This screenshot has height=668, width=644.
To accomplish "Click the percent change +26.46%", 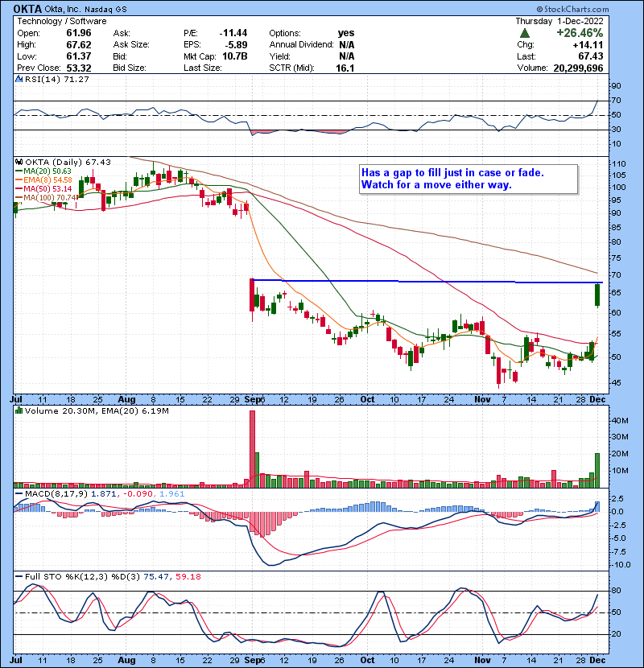I will coord(580,33).
